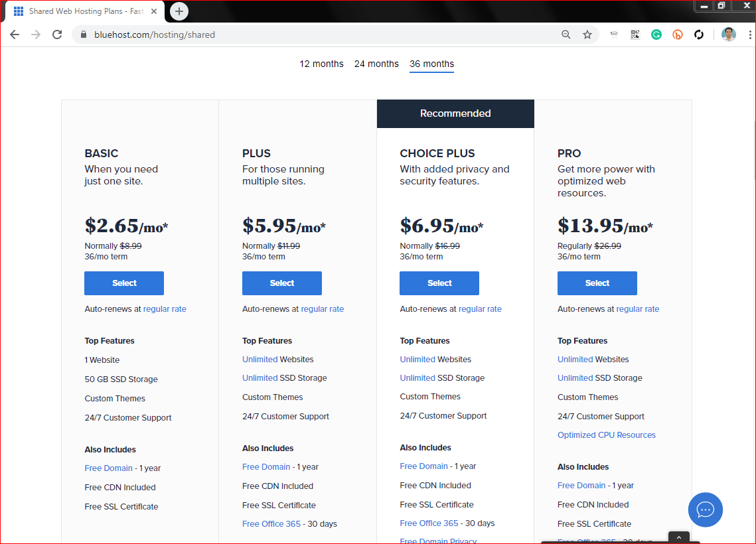Select the Basic plan
Viewport: 756px width, 544px height.
click(x=124, y=283)
